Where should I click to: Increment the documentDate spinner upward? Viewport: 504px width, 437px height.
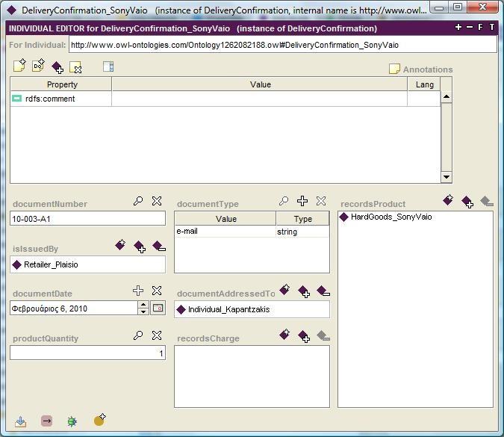(x=143, y=305)
